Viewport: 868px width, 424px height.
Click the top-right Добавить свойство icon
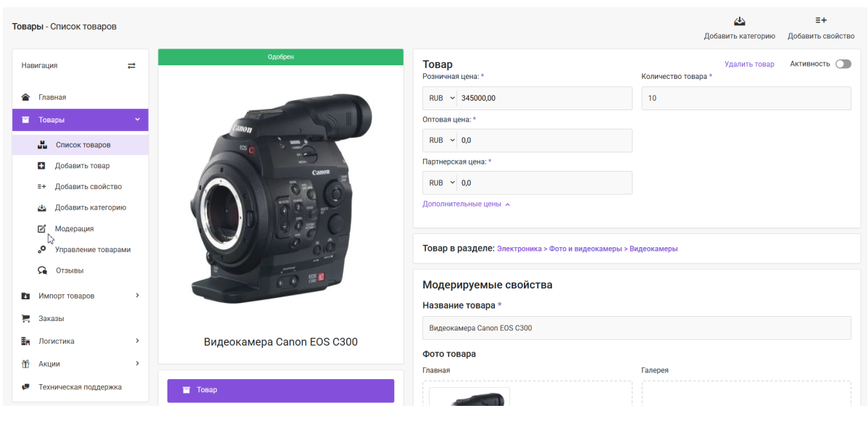pyautogui.click(x=821, y=20)
